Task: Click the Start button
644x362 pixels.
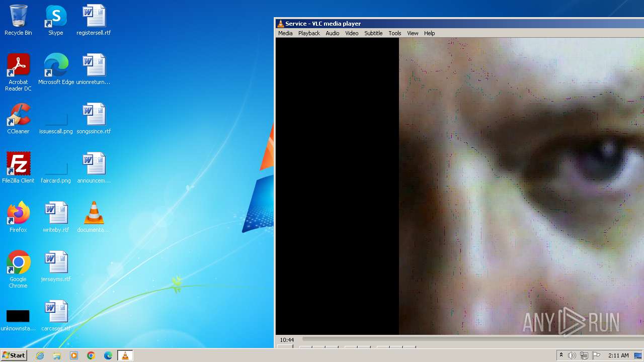Action: (x=14, y=355)
